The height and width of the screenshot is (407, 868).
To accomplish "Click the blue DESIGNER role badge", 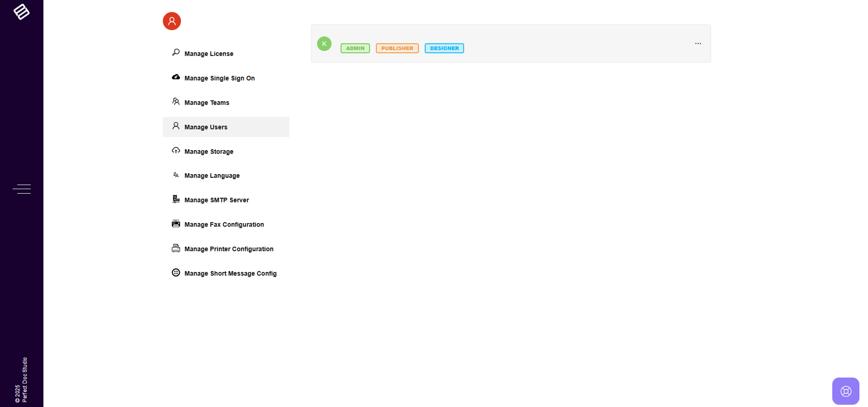I will [x=444, y=48].
